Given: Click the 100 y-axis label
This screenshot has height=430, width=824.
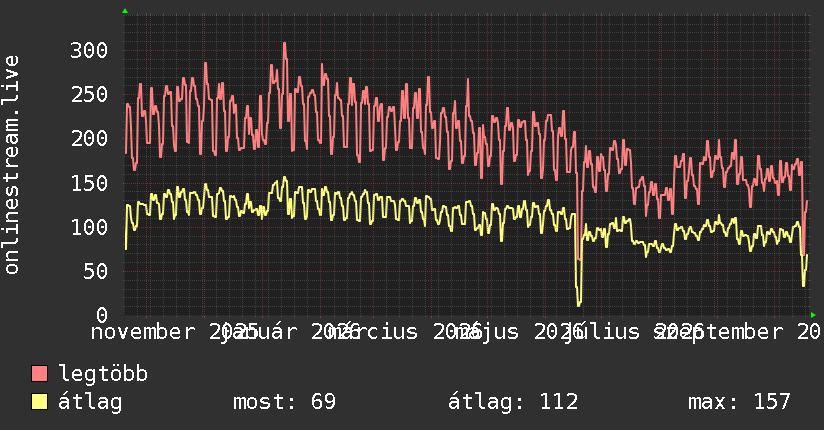Looking at the screenshot, I should click(x=89, y=228).
